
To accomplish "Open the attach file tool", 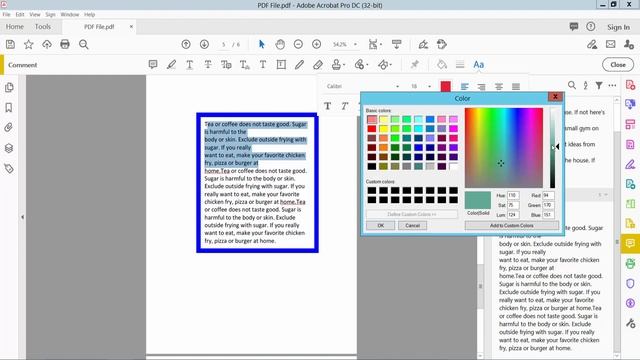I will pyautogui.click(x=360, y=64).
